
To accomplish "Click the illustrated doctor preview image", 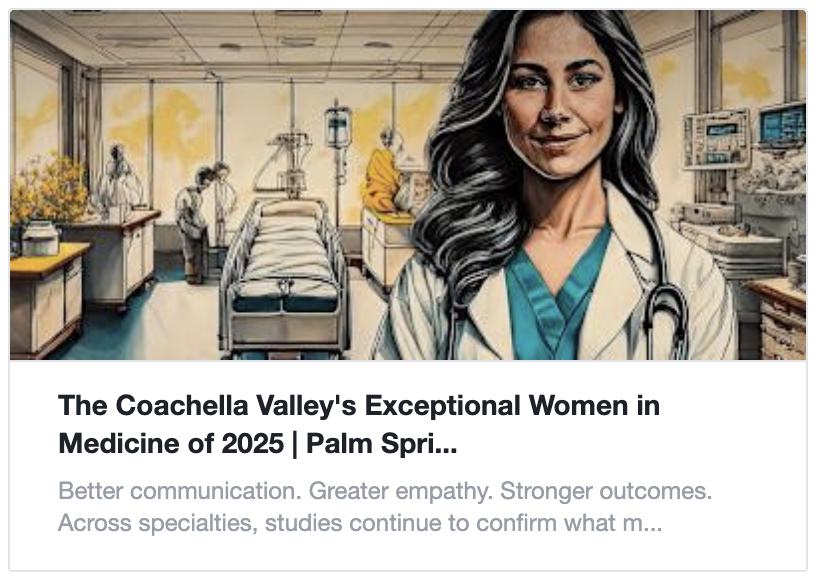I will (408, 185).
